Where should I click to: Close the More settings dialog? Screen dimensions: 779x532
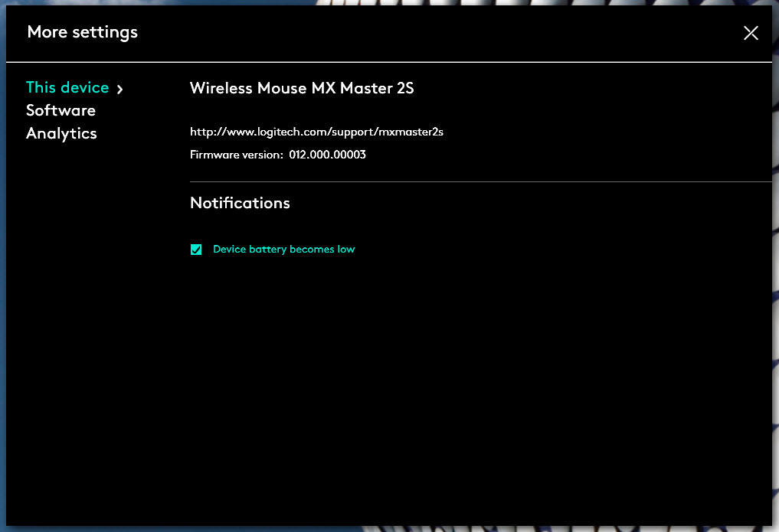pos(751,33)
